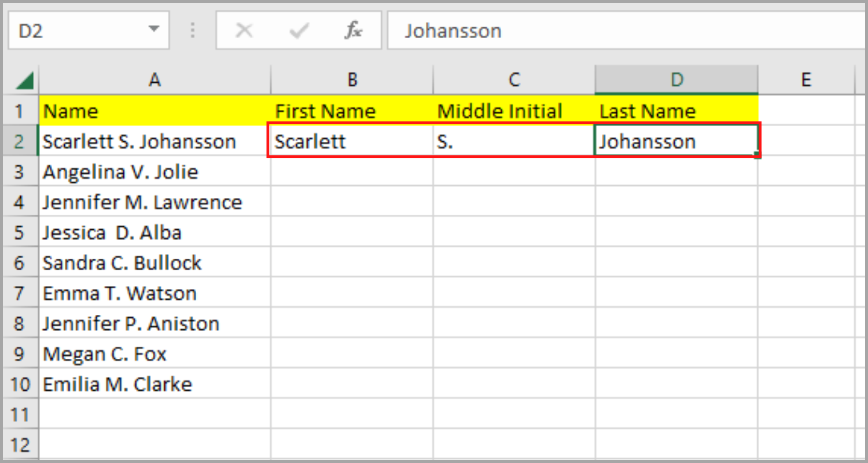The width and height of the screenshot is (868, 463).
Task: Open the Name Box dropdown arrow
Action: [153, 30]
